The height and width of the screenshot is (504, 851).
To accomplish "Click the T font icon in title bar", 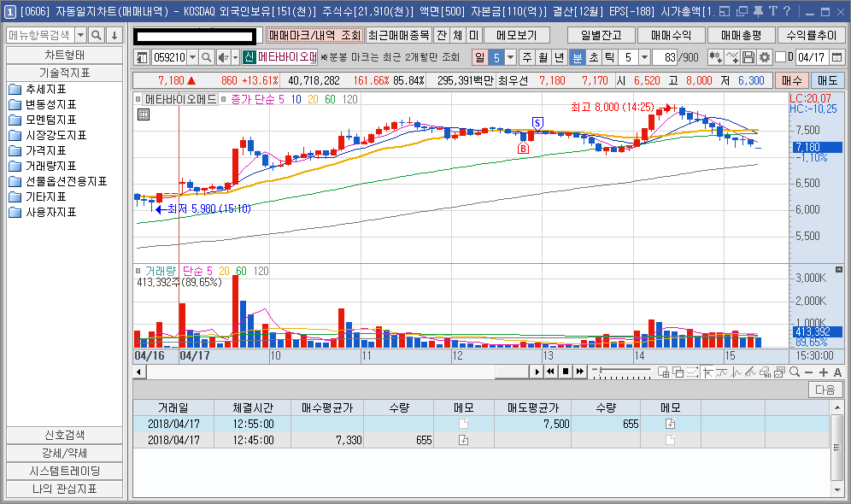I will (773, 11).
